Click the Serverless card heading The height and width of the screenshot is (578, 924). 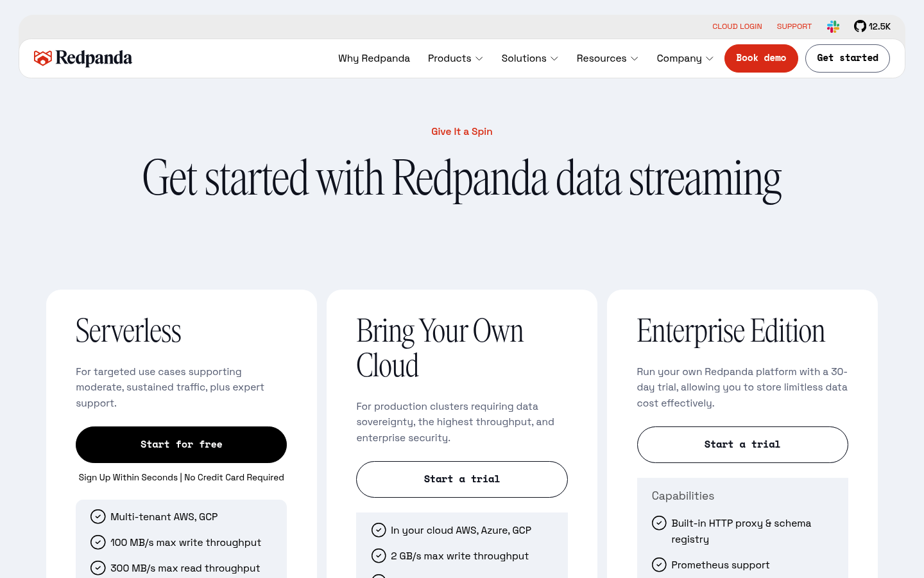click(x=128, y=331)
